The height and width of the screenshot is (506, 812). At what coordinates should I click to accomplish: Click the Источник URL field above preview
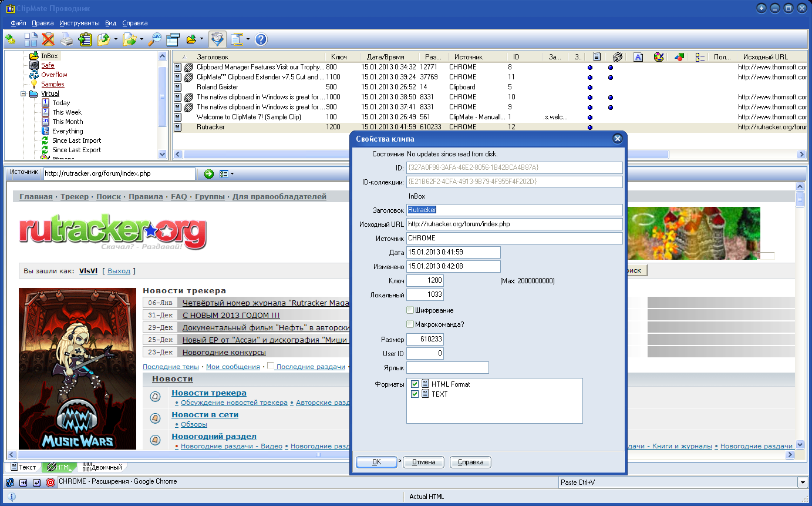click(x=119, y=174)
